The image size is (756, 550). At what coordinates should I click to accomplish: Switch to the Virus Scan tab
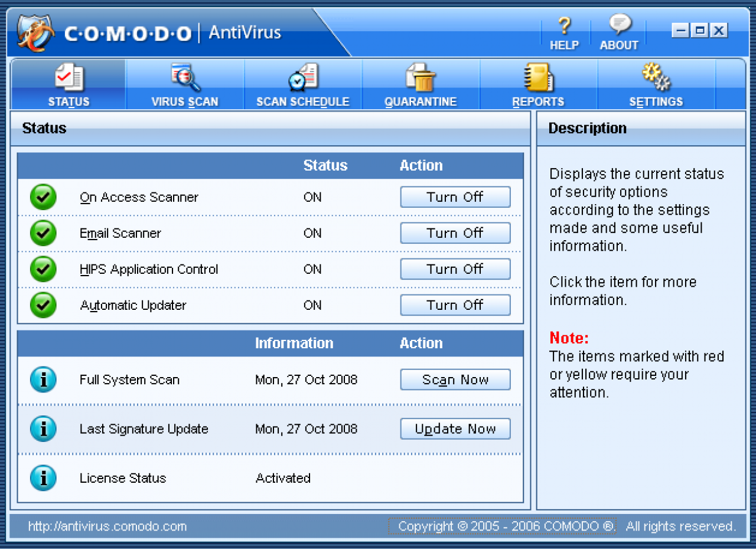[x=185, y=84]
